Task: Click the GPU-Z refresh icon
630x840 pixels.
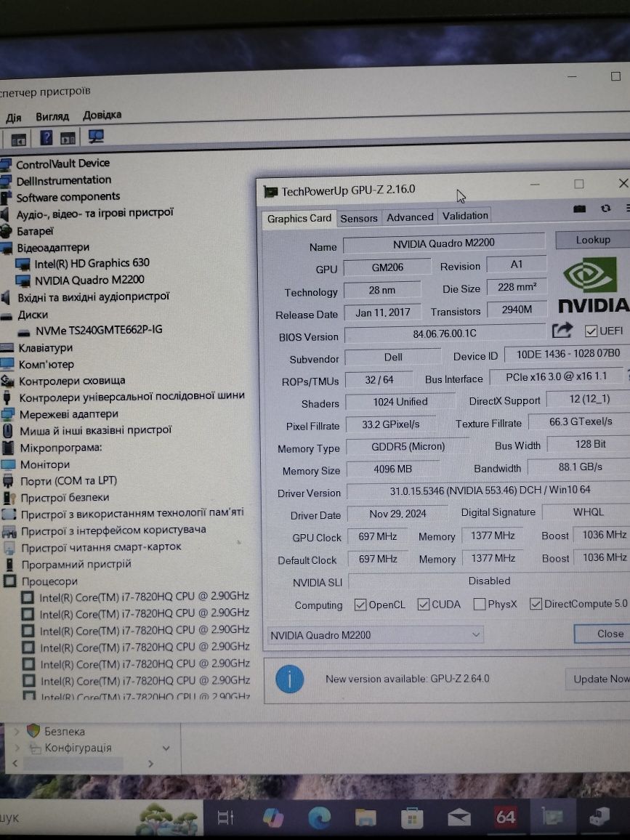Action: (x=605, y=209)
